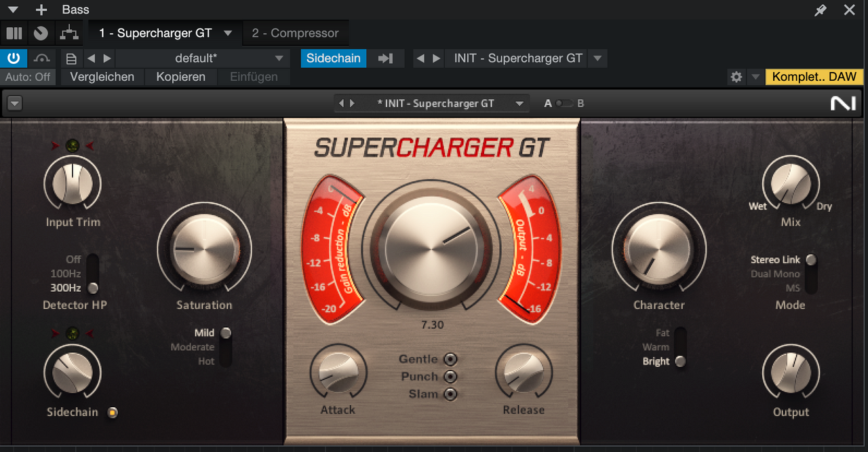This screenshot has height=452, width=868.
Task: Click the Wet/Dry Mix knob
Action: [791, 183]
